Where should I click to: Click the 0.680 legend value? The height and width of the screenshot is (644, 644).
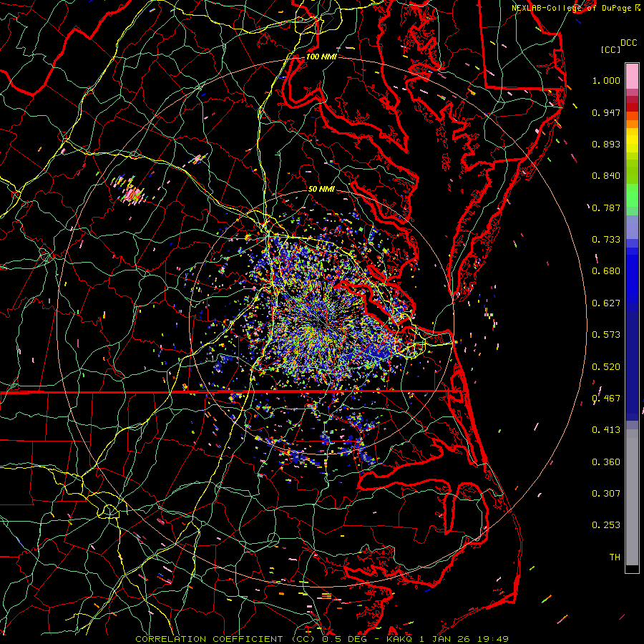[606, 271]
